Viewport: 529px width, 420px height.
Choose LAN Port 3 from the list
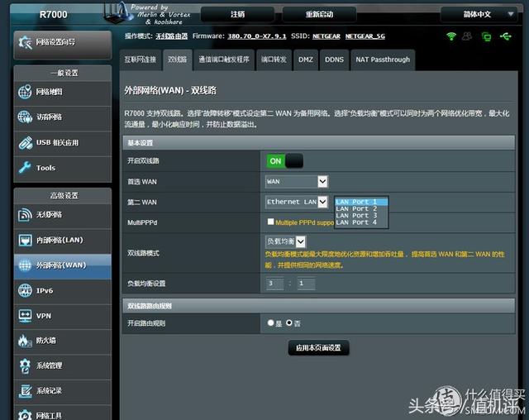[361, 216]
